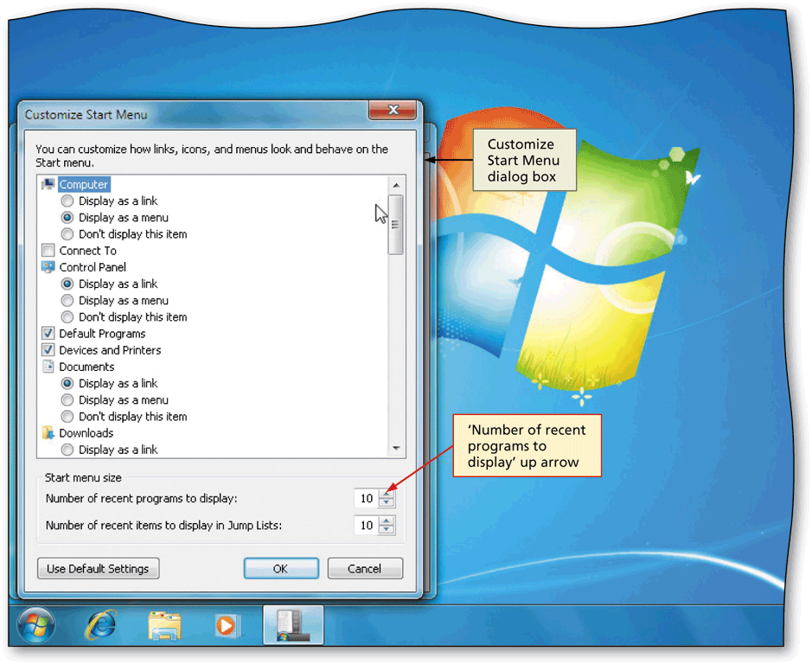812x664 pixels.
Task: Select the Computer list entry text
Action: tap(84, 184)
